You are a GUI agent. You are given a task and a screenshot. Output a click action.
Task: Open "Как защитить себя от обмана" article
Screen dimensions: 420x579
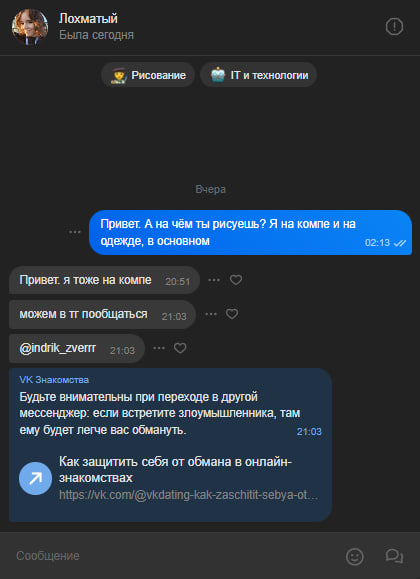click(176, 470)
